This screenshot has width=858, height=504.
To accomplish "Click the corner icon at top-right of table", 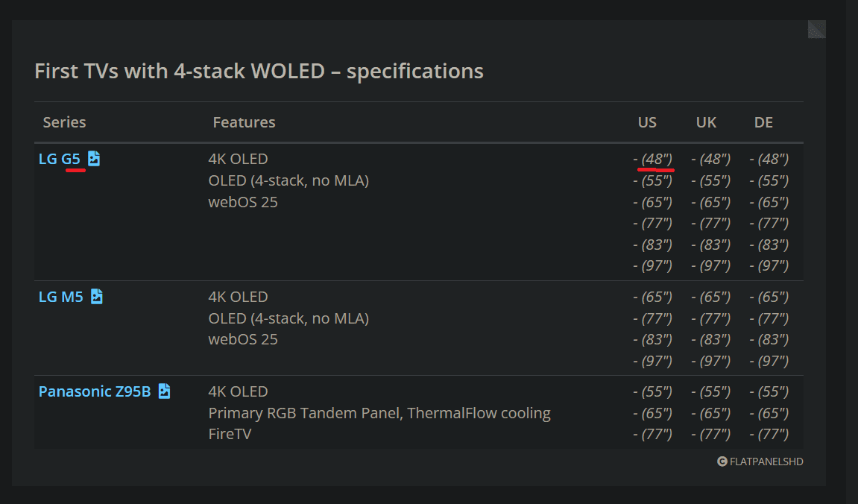I will pyautogui.click(x=817, y=29).
